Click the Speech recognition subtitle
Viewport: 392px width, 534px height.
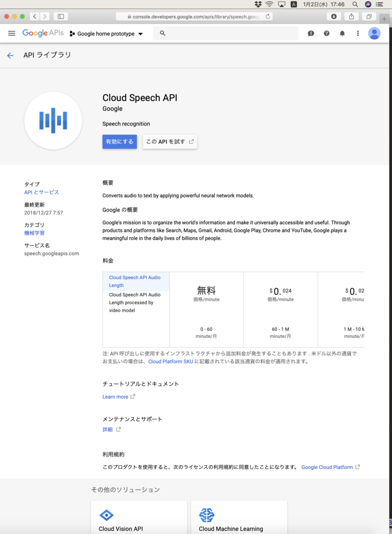tap(126, 124)
